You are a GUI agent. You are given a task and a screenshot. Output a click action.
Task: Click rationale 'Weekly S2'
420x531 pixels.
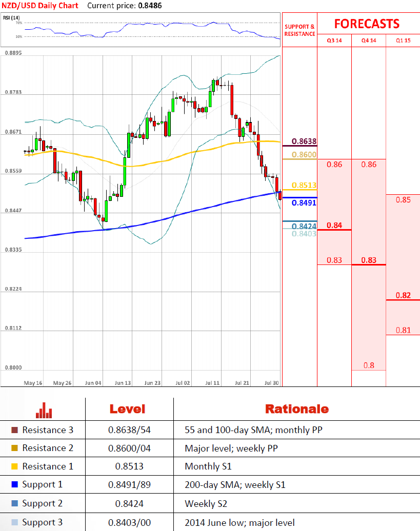[206, 504]
